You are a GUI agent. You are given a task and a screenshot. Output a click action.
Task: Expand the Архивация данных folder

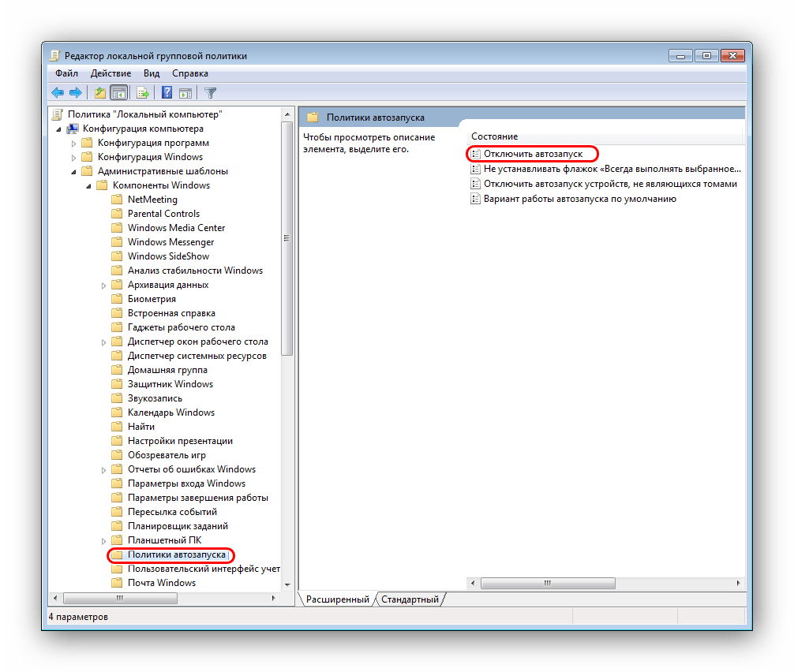pyautogui.click(x=103, y=285)
